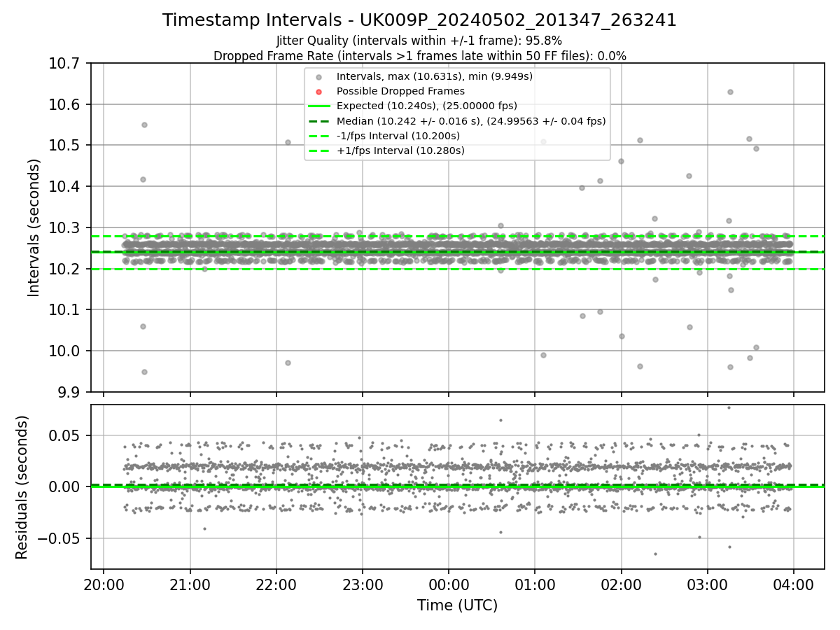Screen dimensions: 840x630
Task: Click the lowest outlier point near 9.95 seconds
Action: pos(144,372)
